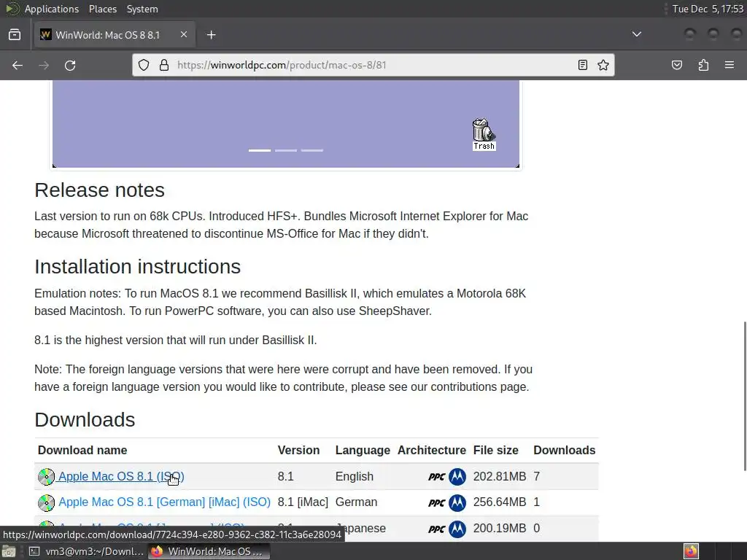Click the Applications menu logo icon
747x560 pixels.
[12, 9]
